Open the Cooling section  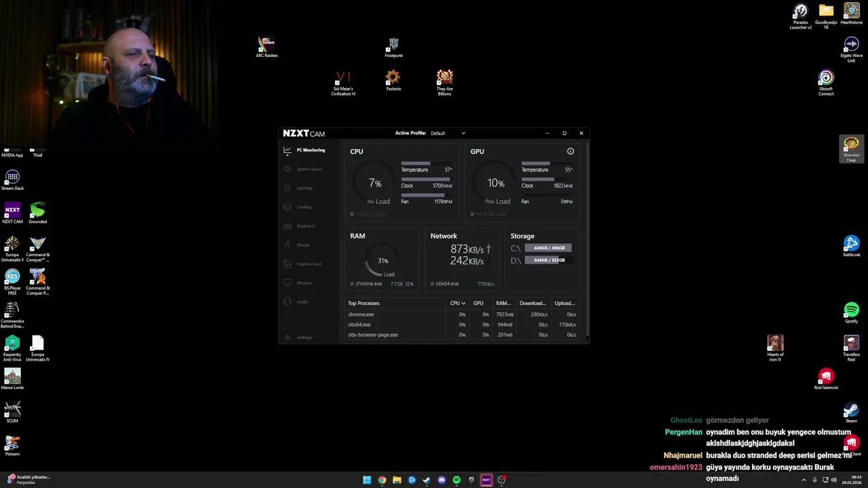point(298,207)
